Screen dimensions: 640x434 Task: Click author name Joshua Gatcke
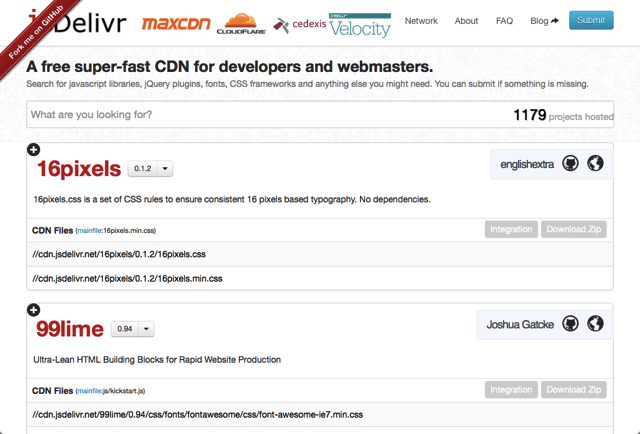[520, 325]
